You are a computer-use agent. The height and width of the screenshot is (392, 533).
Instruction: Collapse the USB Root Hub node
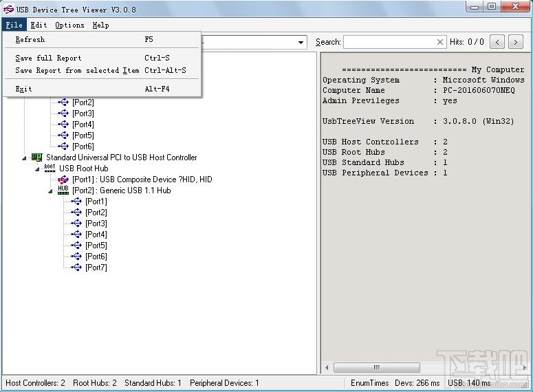point(37,169)
